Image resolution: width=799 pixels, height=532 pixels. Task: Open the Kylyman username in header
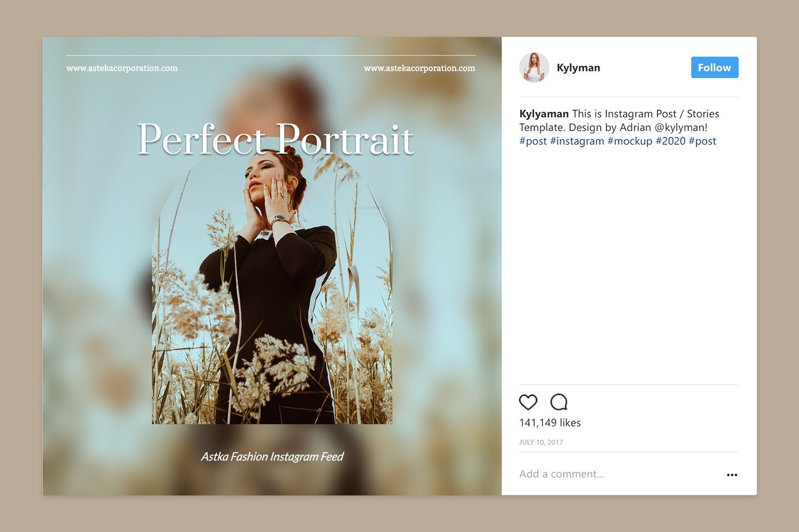[578, 68]
